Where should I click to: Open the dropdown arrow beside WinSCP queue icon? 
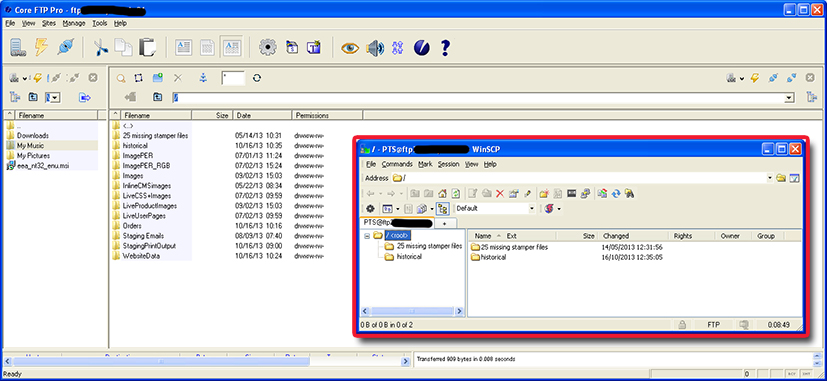431,209
